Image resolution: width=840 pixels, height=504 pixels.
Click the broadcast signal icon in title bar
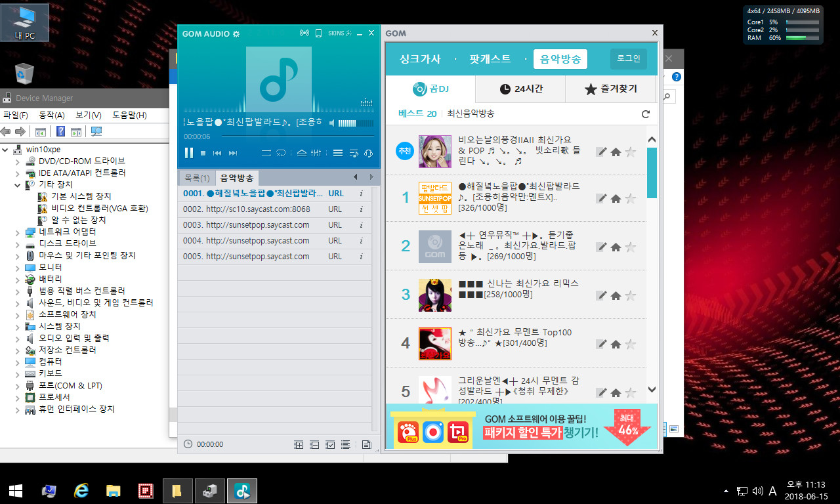pos(304,33)
